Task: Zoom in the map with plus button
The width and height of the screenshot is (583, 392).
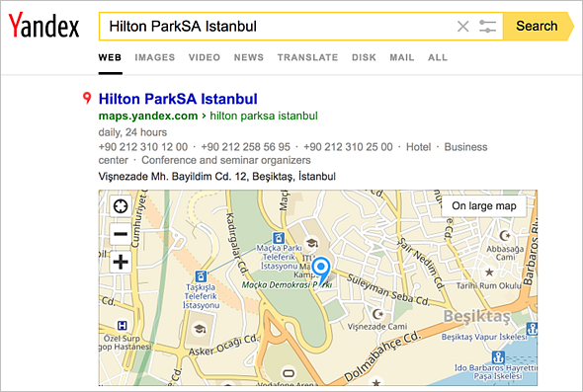Action: pyautogui.click(x=121, y=262)
